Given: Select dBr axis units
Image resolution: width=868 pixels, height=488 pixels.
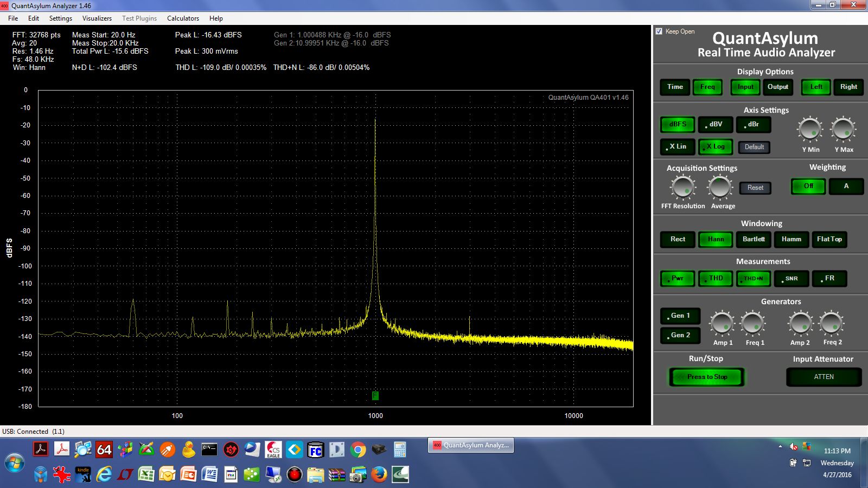Looking at the screenshot, I should coord(754,124).
